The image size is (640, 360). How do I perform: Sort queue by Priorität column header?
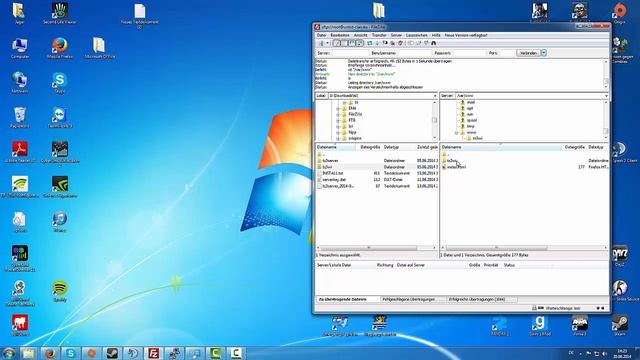pos(491,265)
